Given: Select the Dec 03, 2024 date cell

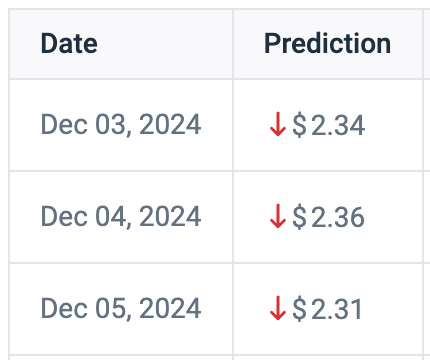Looking at the screenshot, I should point(121,124).
